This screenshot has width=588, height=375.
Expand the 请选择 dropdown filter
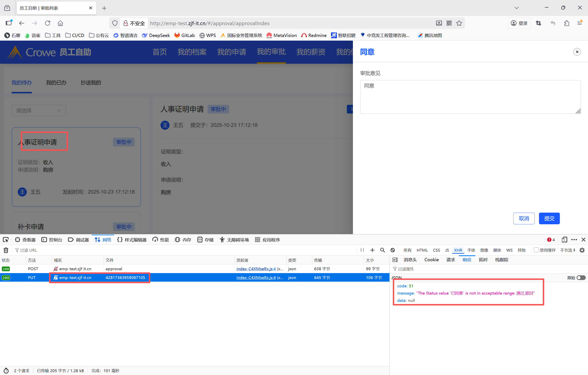coord(39,110)
